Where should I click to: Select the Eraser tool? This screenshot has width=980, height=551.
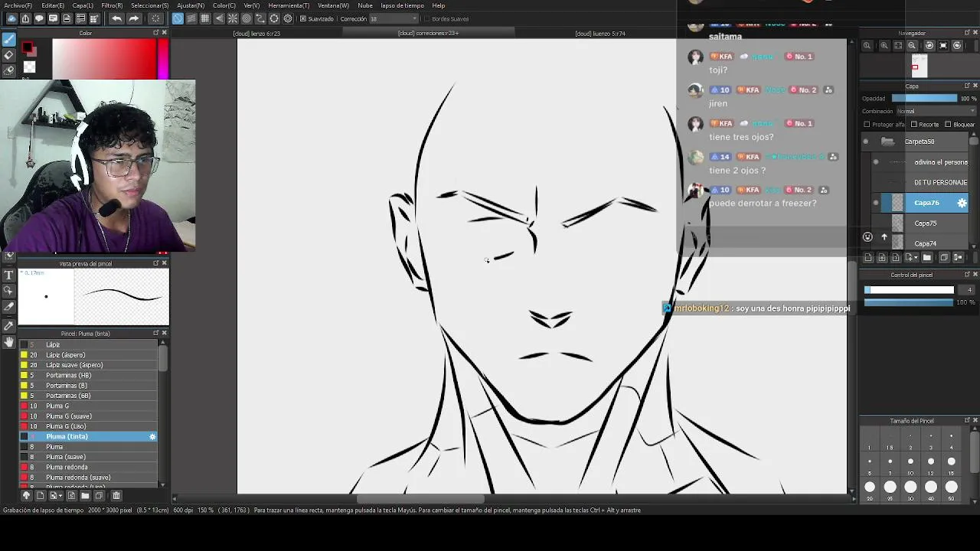[x=9, y=55]
